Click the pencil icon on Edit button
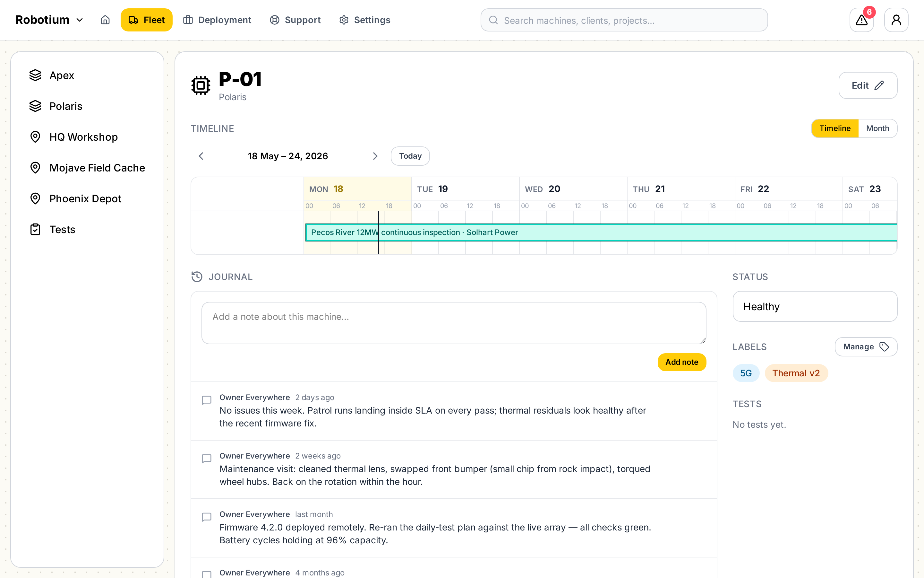The height and width of the screenshot is (578, 924). tap(879, 85)
